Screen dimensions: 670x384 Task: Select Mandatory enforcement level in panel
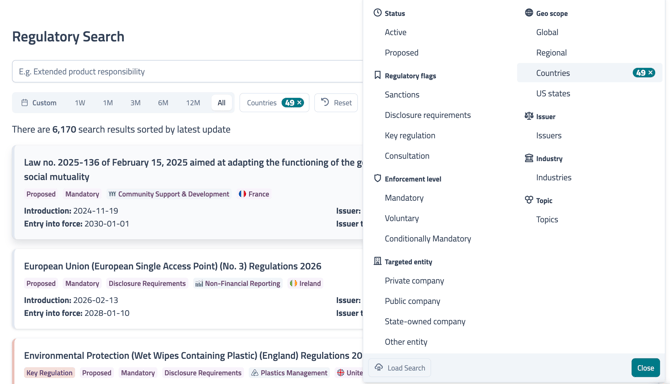(x=404, y=198)
